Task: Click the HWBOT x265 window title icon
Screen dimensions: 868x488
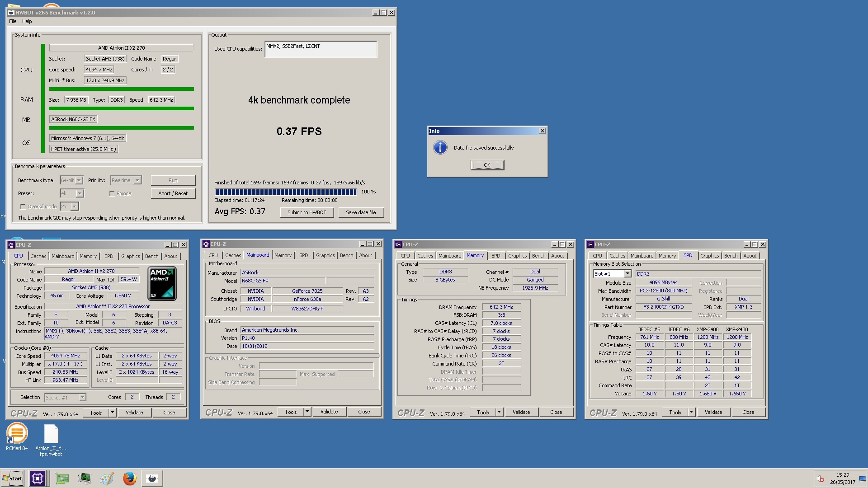Action: click(11, 13)
